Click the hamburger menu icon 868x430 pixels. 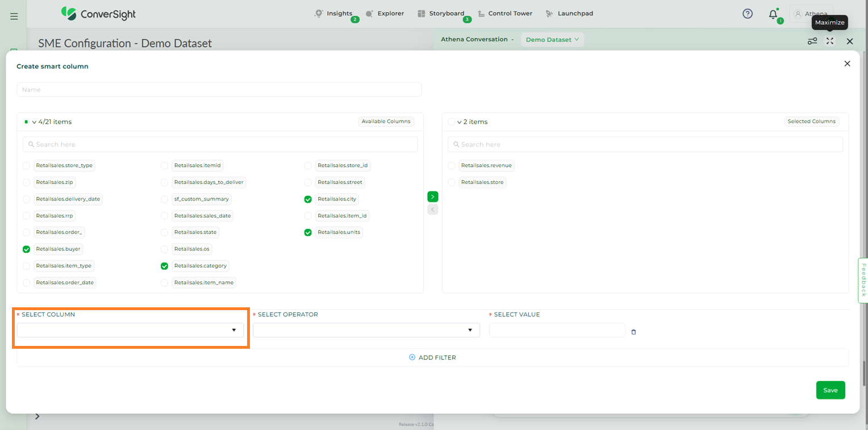[x=14, y=16]
